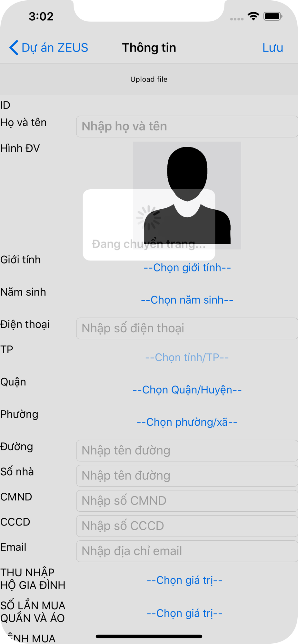
Task: Open the Chọn năm sinh picker
Action: pos(187,300)
